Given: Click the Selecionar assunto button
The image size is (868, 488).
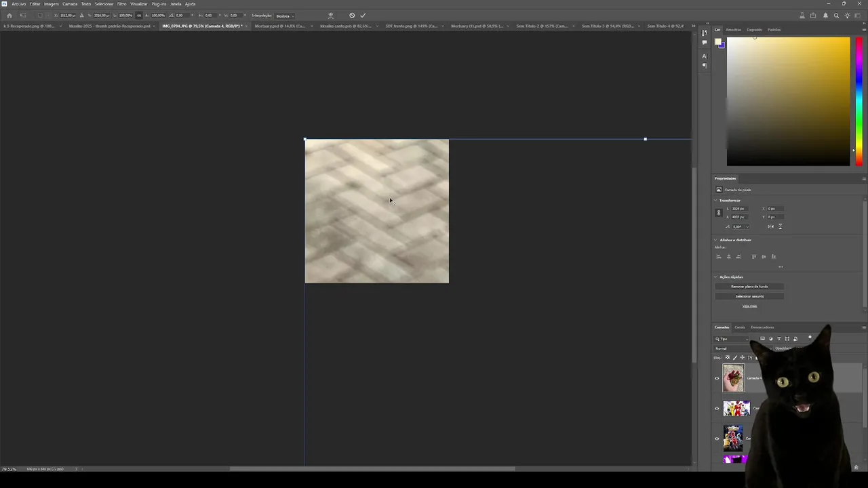Looking at the screenshot, I should coord(749,296).
